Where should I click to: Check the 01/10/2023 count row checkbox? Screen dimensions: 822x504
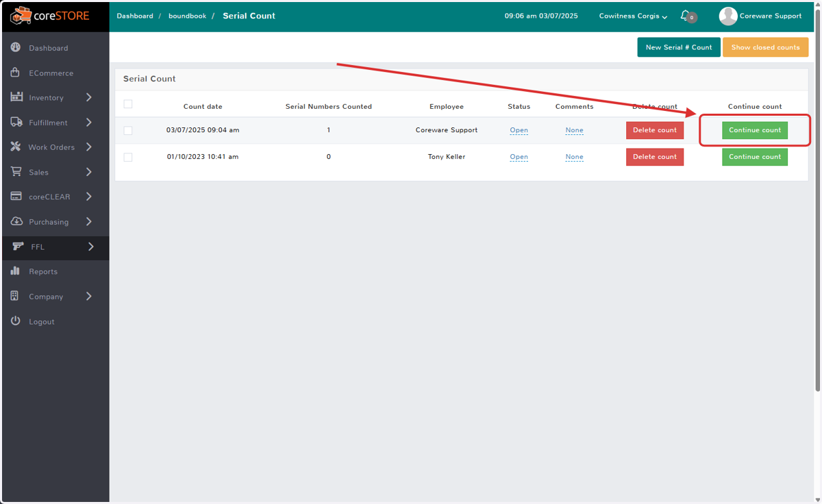tap(128, 157)
